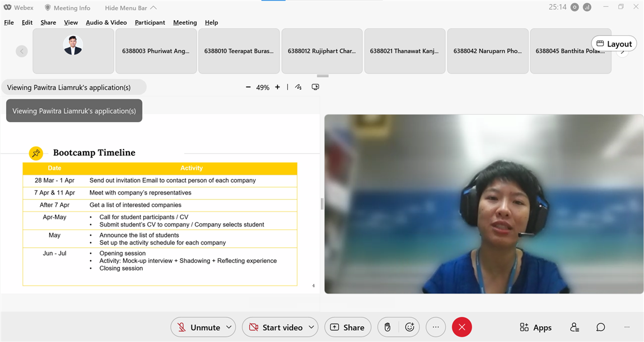Click the annotate pen icon

tap(298, 87)
